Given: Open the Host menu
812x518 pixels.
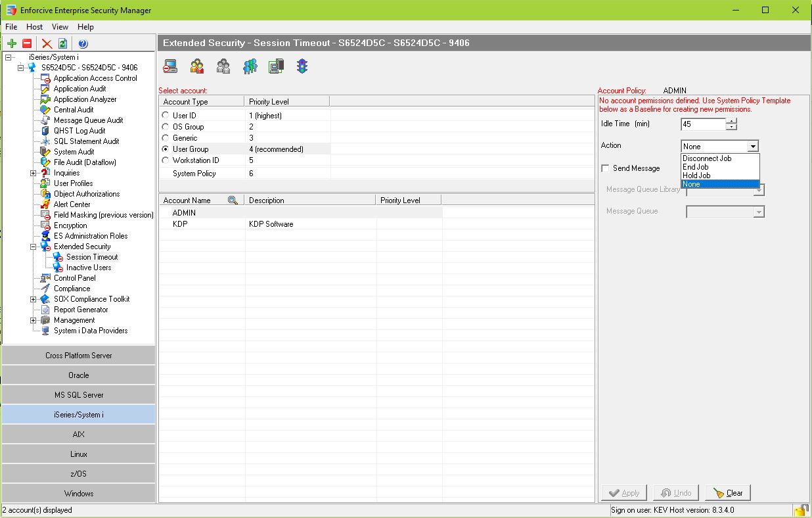Looking at the screenshot, I should pos(34,27).
